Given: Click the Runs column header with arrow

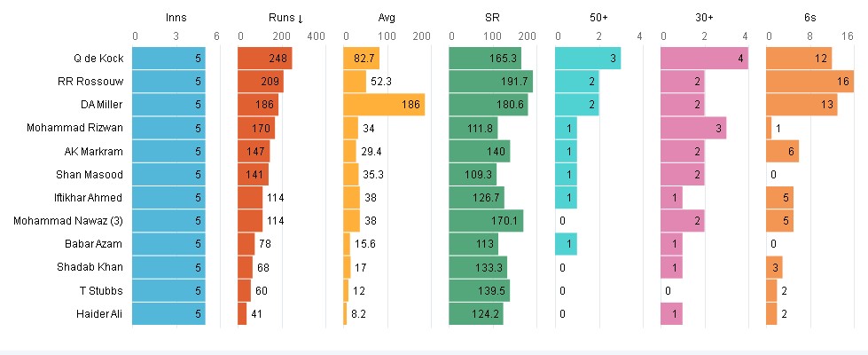Looking at the screenshot, I should [282, 18].
